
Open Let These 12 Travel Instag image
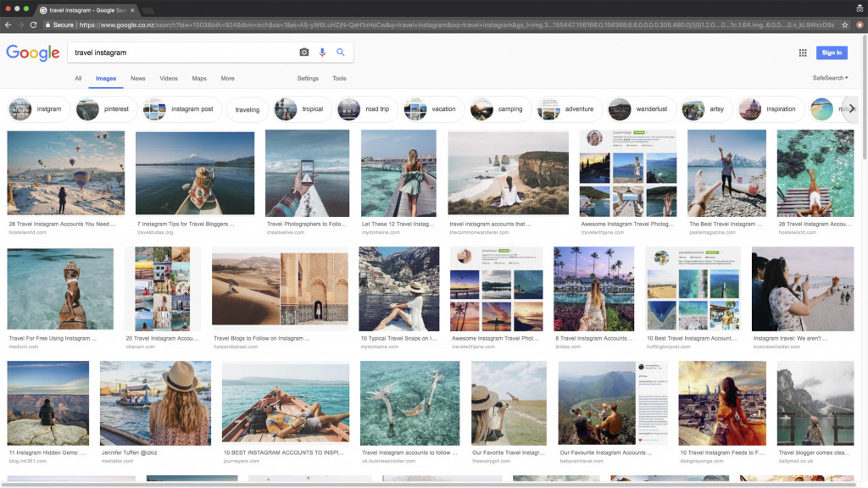[x=398, y=173]
